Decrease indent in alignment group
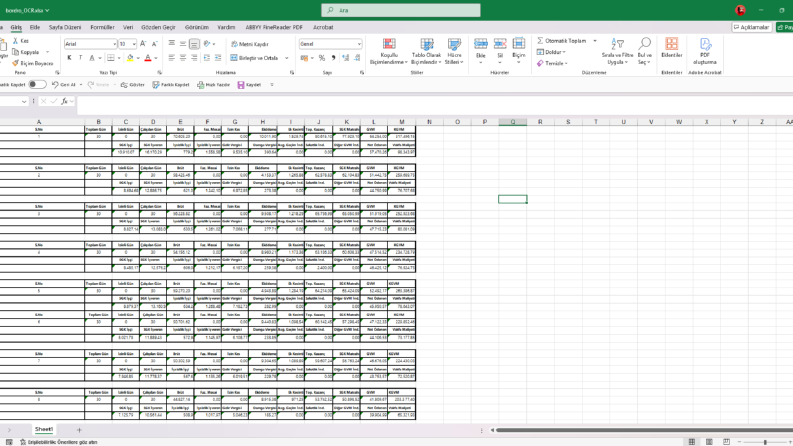Image resolution: width=793 pixels, height=446 pixels. (207, 58)
